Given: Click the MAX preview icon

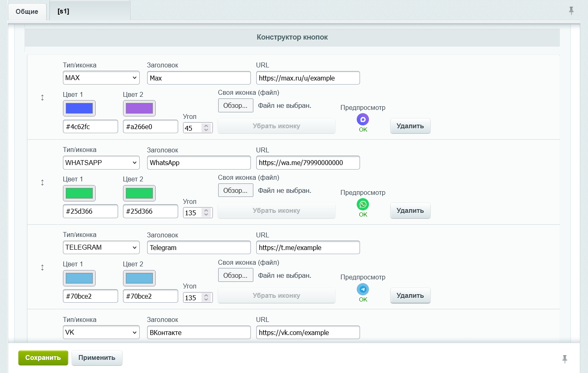Looking at the screenshot, I should pos(363,120).
